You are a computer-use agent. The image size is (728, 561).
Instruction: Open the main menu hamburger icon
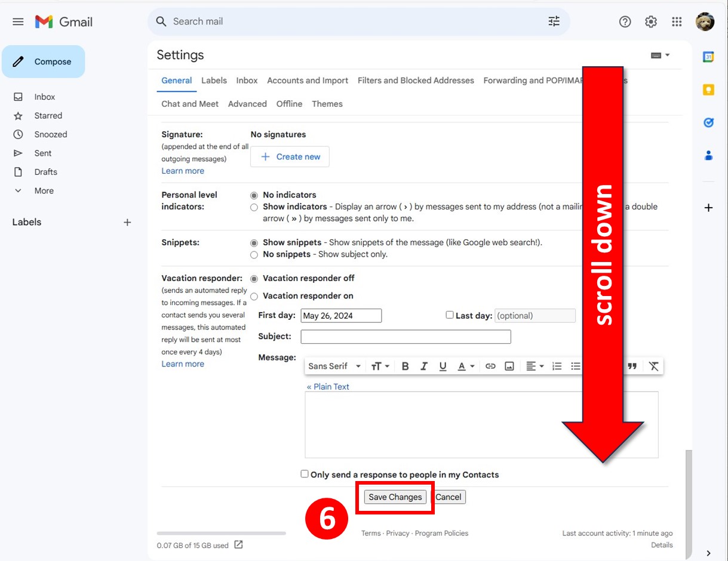[x=18, y=22]
